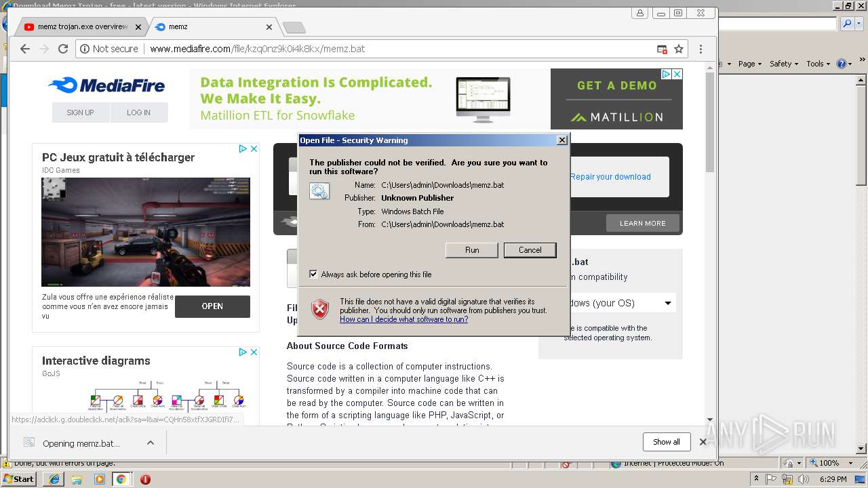Image resolution: width=868 pixels, height=488 pixels.
Task: Click the Not secure site info icon
Action: point(84,49)
